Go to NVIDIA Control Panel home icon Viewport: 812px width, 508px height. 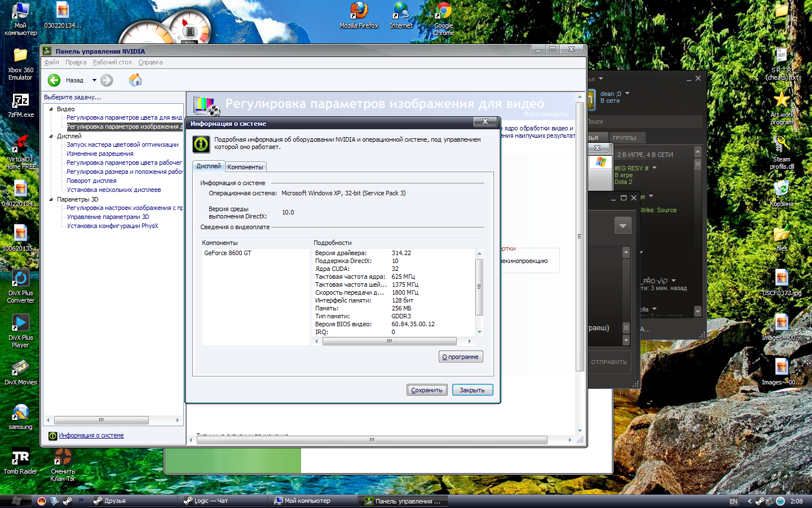(x=135, y=80)
